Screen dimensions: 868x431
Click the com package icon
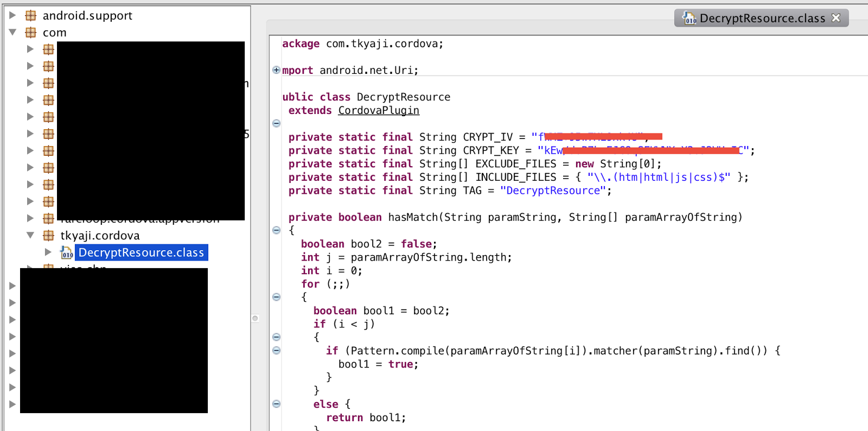click(x=31, y=32)
